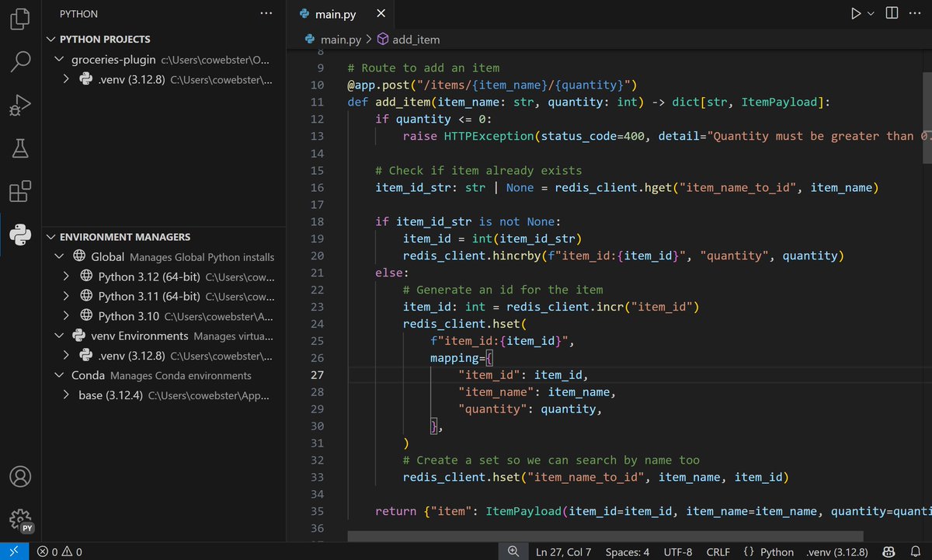Click the globe icon beside Python 3.10
932x560 pixels.
click(x=86, y=316)
